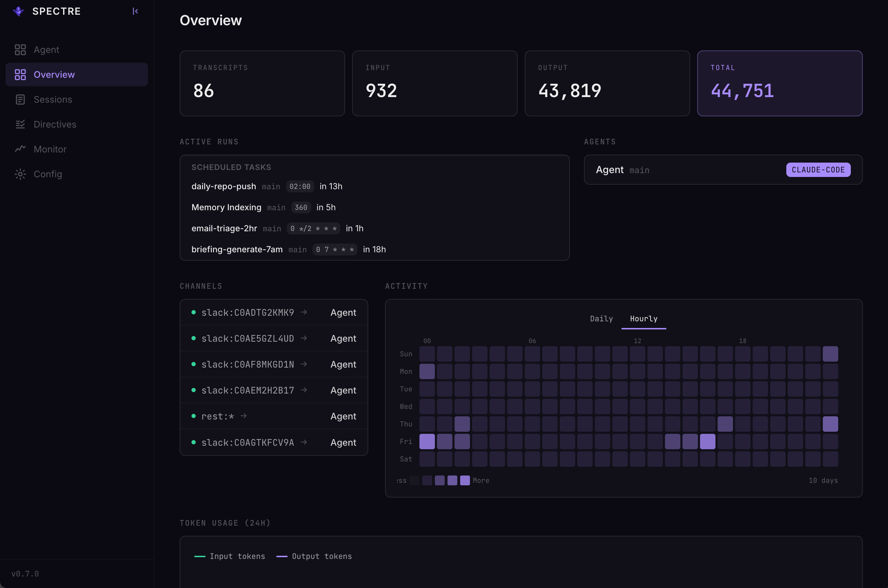Viewport: 888px width, 588px height.
Task: Select the Total 44,751 stat card
Action: point(780,83)
